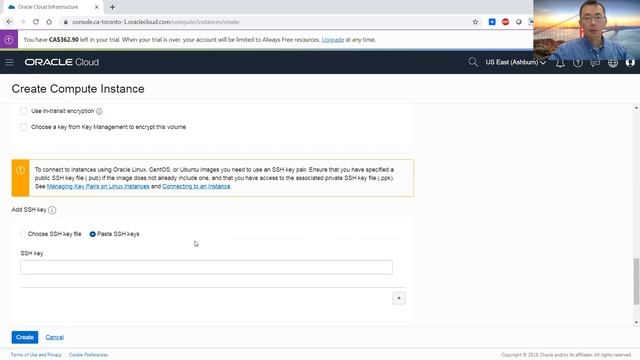
Task: Reload the page with the refresh icon
Action: 36,22
